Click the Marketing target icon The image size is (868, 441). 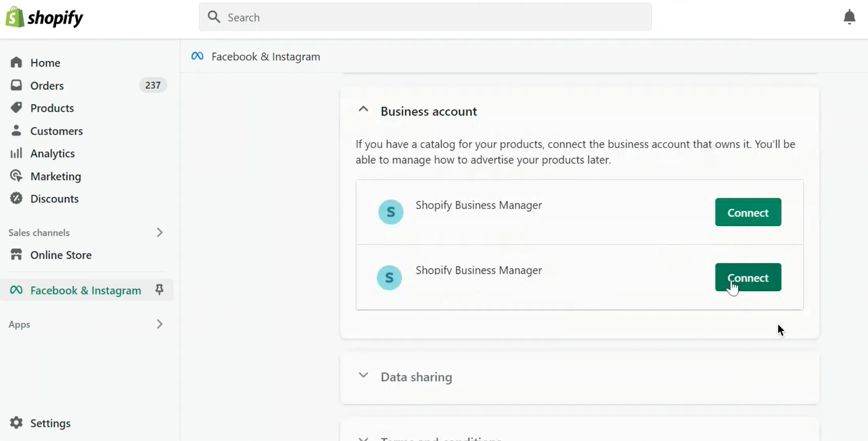coord(16,176)
